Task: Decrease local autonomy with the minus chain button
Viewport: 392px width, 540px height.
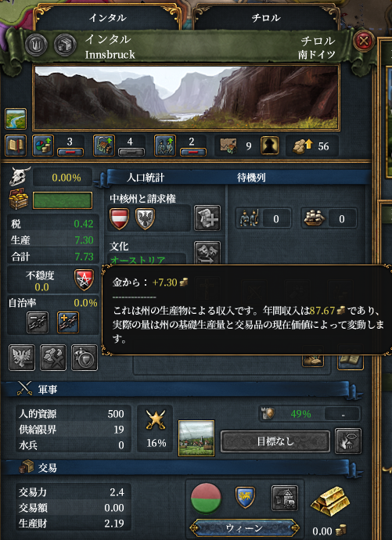Action: tap(38, 322)
